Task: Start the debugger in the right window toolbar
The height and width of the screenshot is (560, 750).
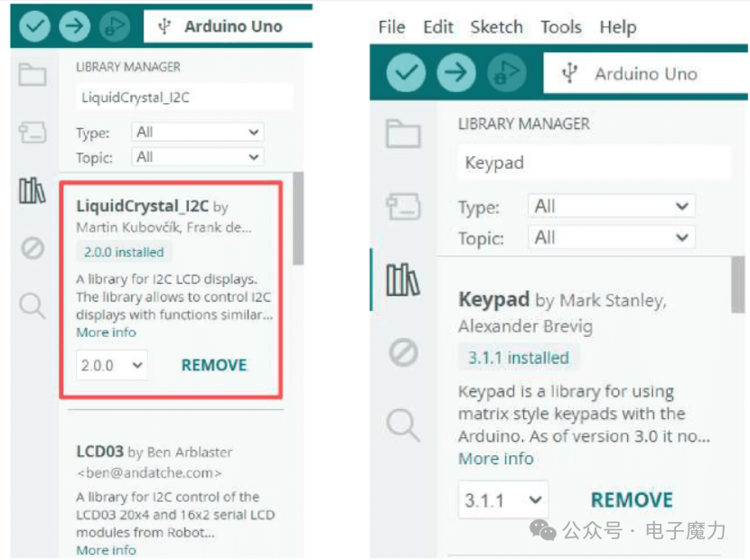Action: click(x=507, y=72)
